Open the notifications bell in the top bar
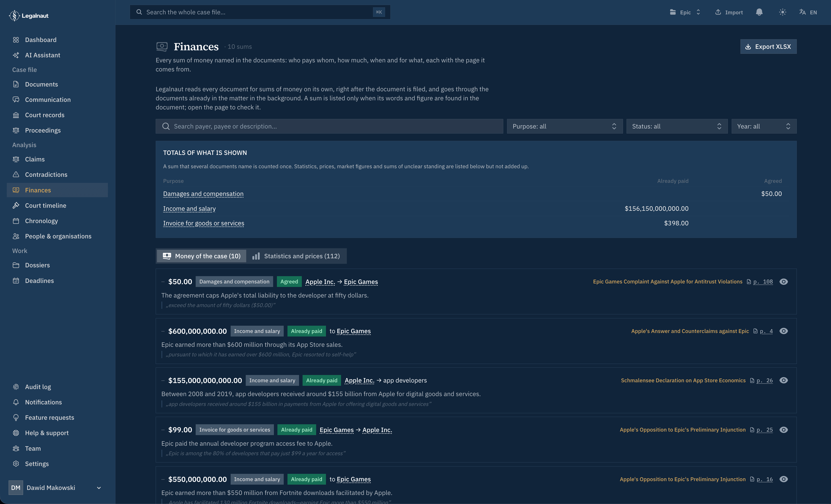 759,12
